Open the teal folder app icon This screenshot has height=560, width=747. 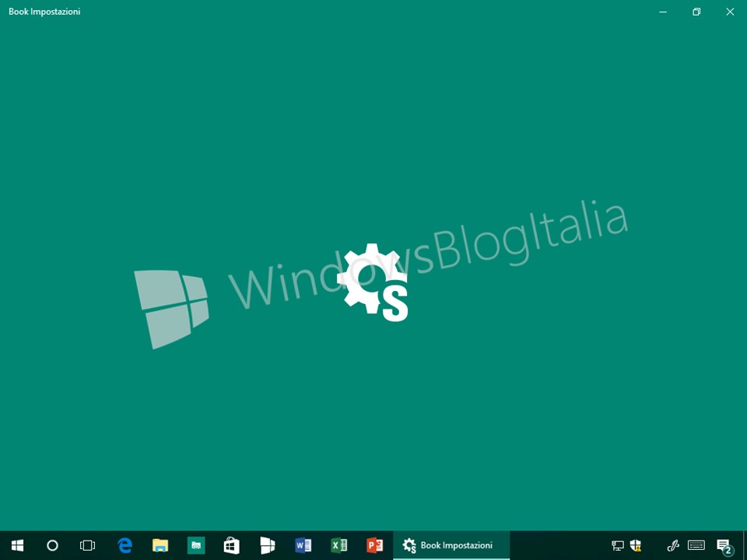coord(196,545)
